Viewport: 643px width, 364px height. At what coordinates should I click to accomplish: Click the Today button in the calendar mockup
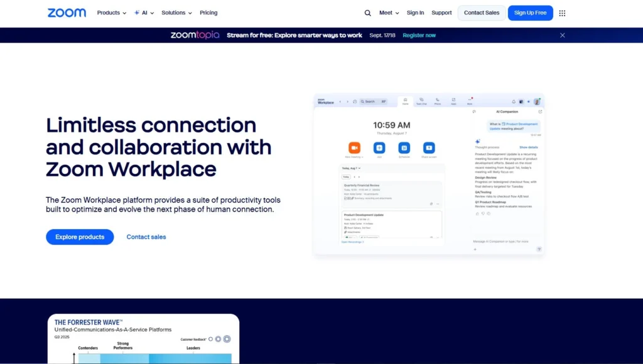[x=346, y=177]
